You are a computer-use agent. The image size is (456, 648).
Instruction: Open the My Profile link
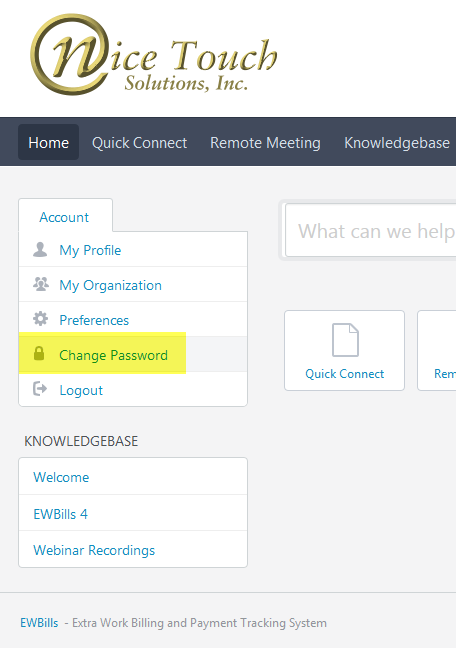[91, 250]
